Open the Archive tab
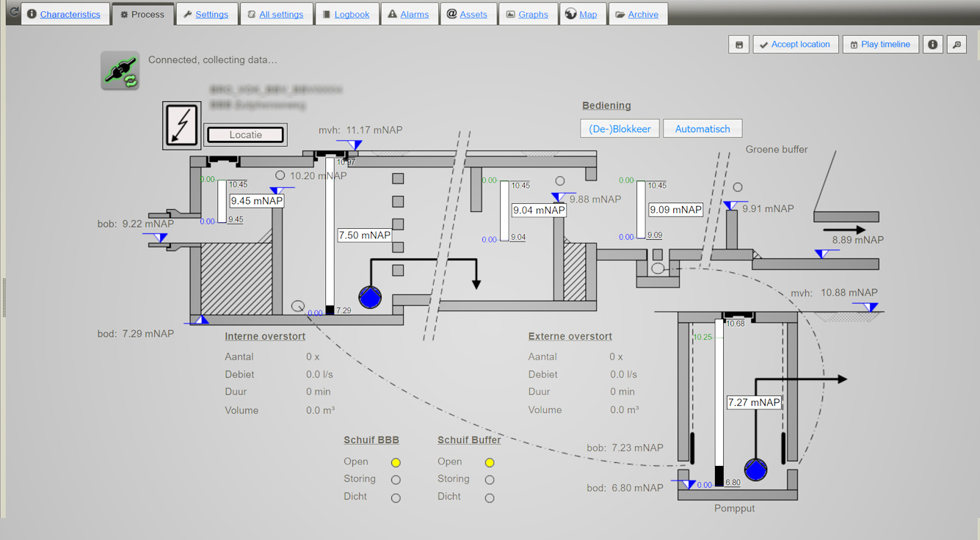The height and width of the screenshot is (540, 980). point(638,14)
